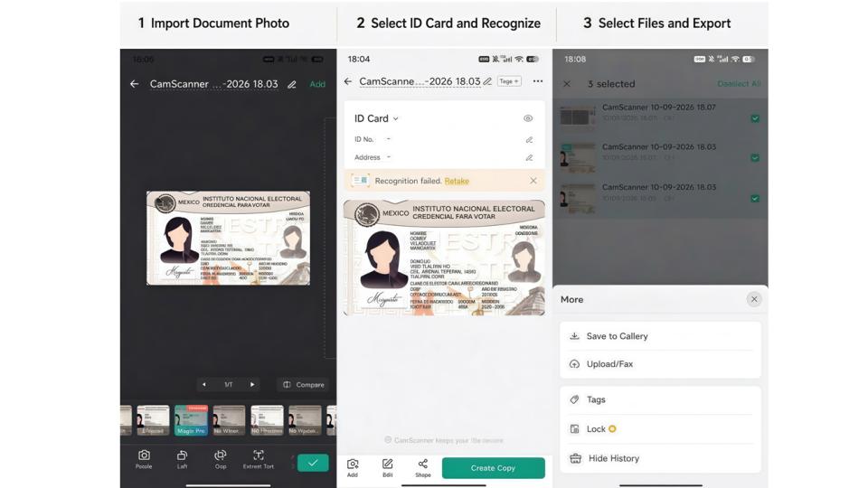Tap the Create Copy button

[x=494, y=468]
